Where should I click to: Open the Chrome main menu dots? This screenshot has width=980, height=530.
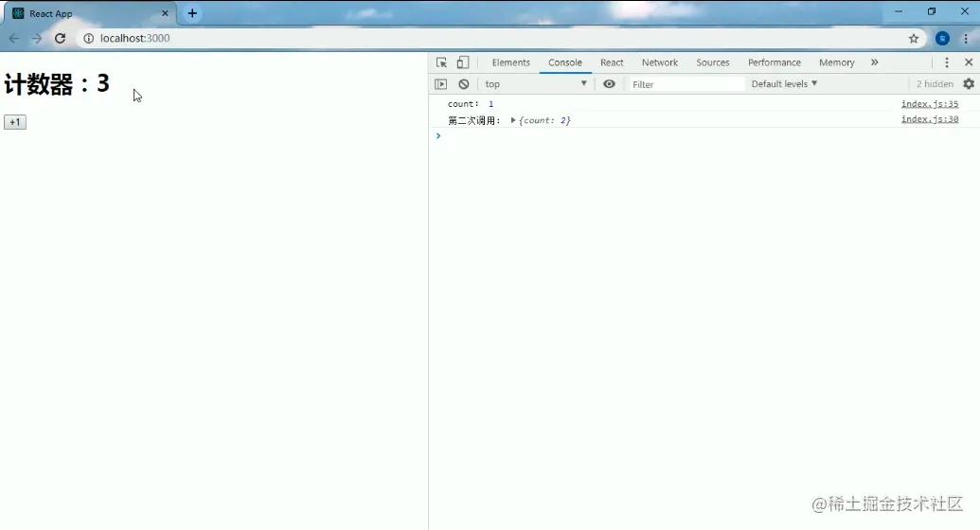point(966,38)
